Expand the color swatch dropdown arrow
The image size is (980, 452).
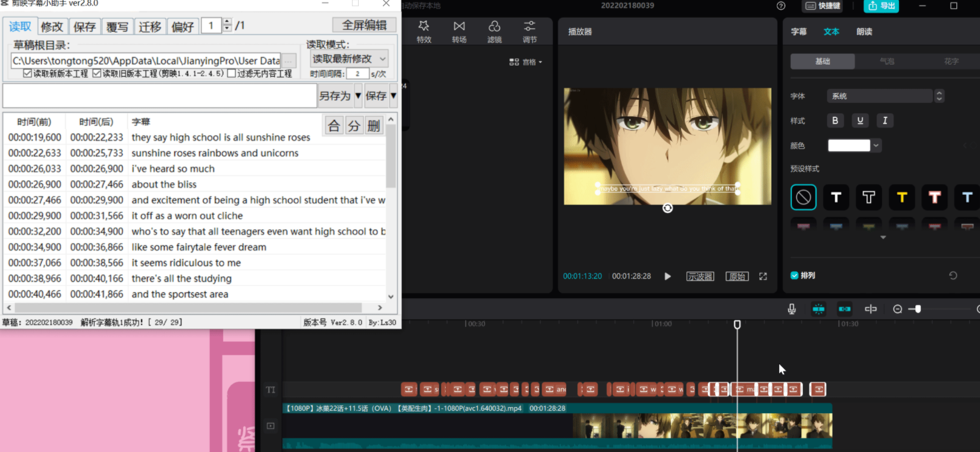coord(876,145)
